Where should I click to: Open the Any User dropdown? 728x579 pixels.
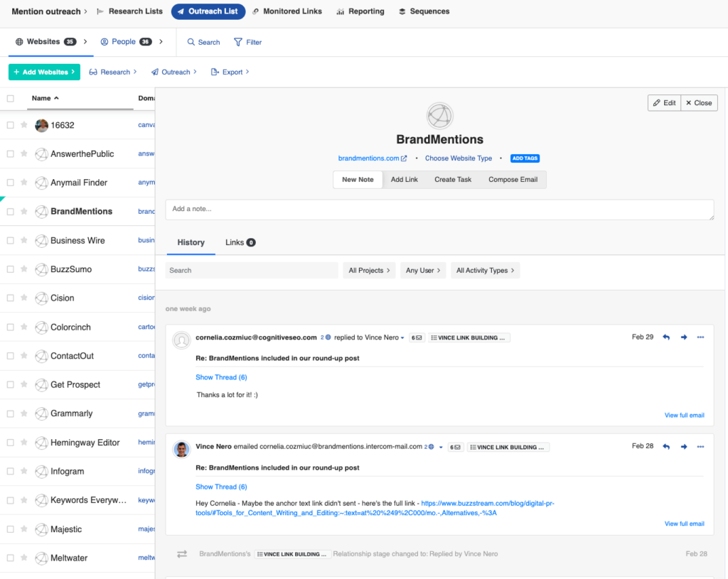[x=422, y=270]
